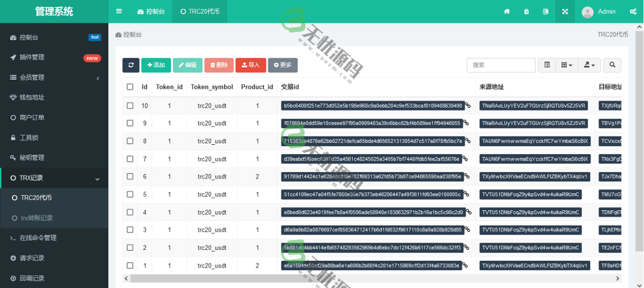644x288 pixels.
Task: Click the green 添加 button
Action: coord(156,65)
